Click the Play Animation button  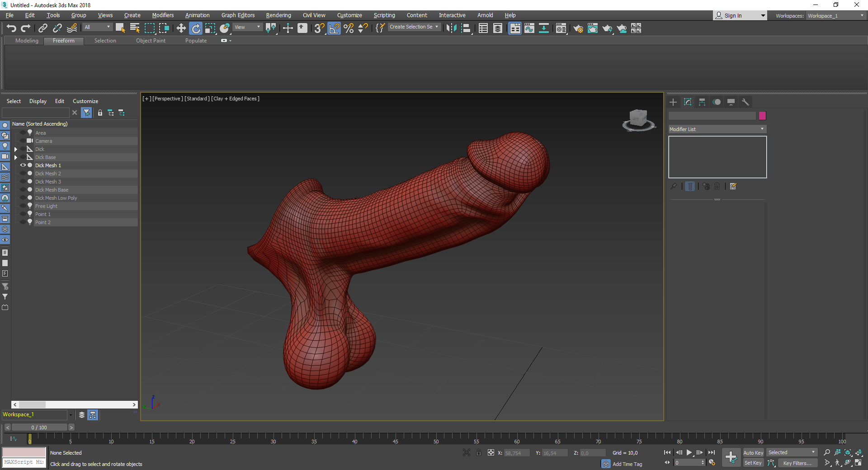689,452
